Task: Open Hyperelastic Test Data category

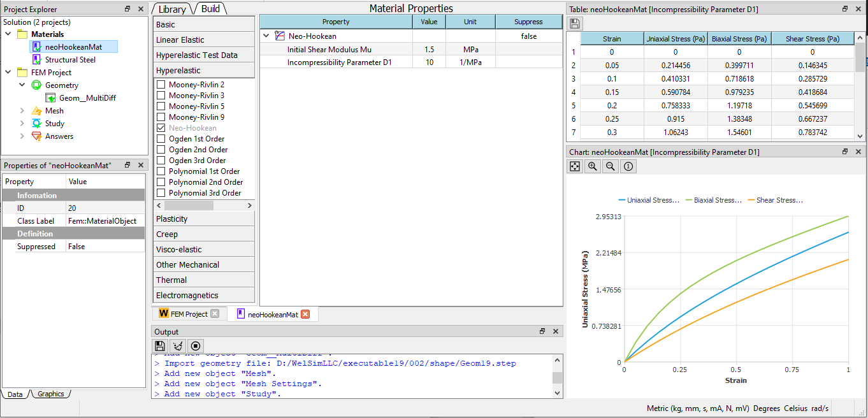Action: pyautogui.click(x=204, y=55)
